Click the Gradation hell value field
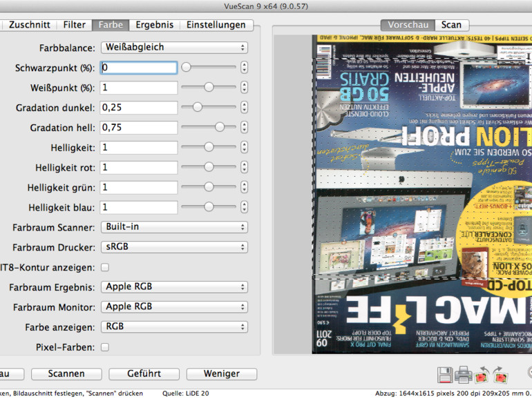The height and width of the screenshot is (399, 532). (139, 128)
